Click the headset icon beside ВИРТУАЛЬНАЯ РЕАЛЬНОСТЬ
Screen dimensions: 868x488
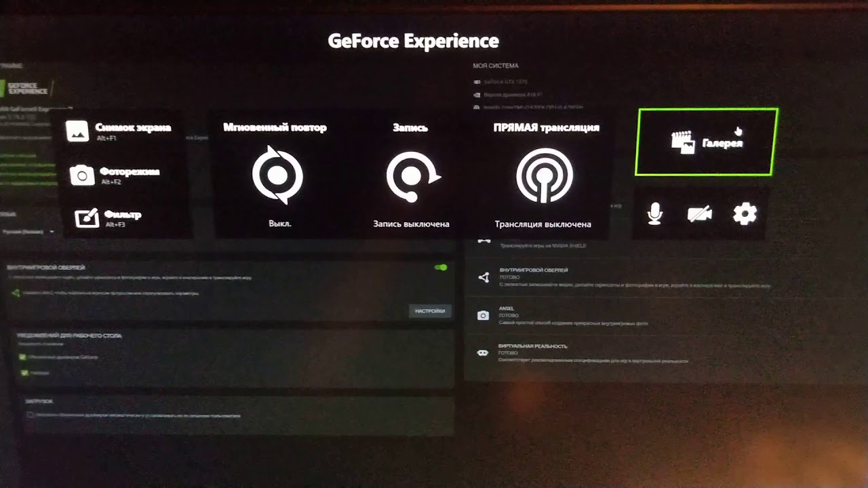tap(483, 353)
